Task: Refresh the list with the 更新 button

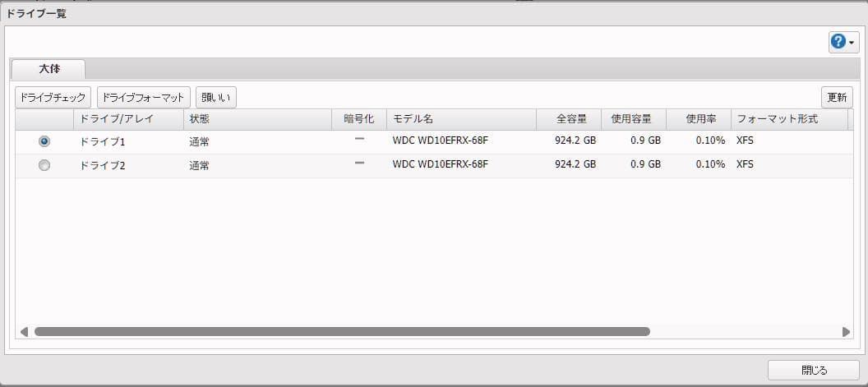Action: [836, 98]
